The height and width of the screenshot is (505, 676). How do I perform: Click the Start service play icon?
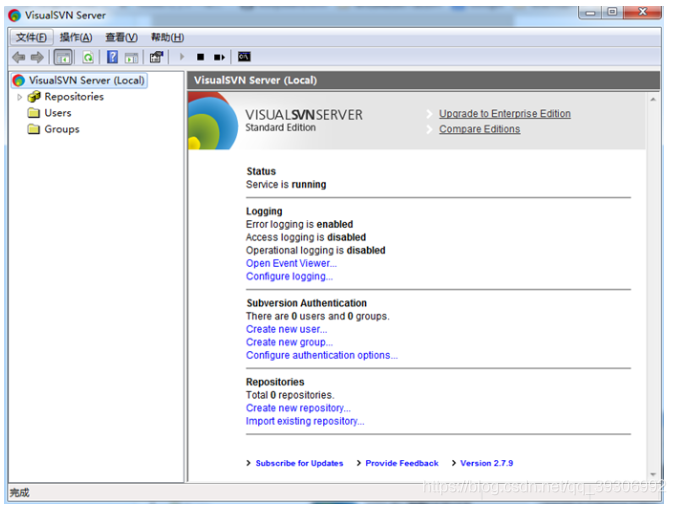182,56
